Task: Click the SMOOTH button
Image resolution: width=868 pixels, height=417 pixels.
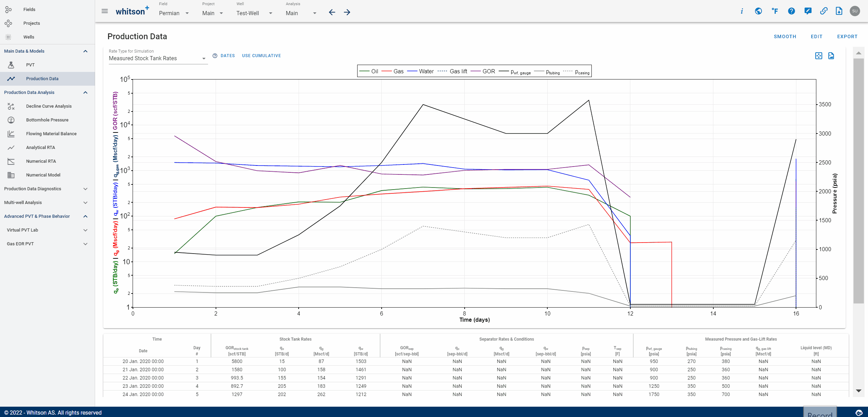Action: (x=785, y=36)
